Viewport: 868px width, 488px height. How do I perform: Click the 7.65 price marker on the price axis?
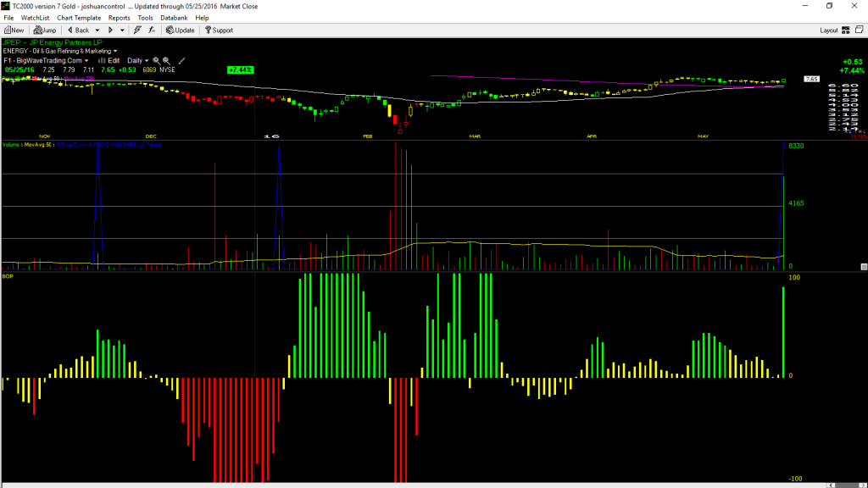coord(811,79)
